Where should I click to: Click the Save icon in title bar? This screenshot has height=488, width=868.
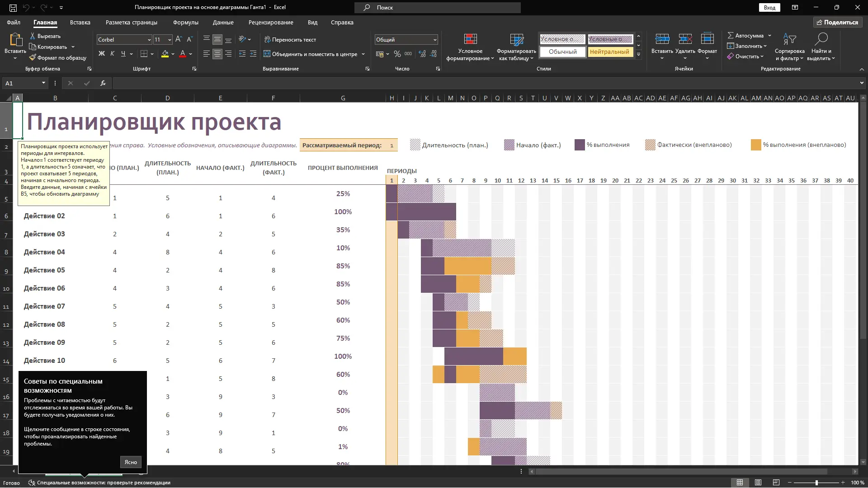pyautogui.click(x=13, y=8)
